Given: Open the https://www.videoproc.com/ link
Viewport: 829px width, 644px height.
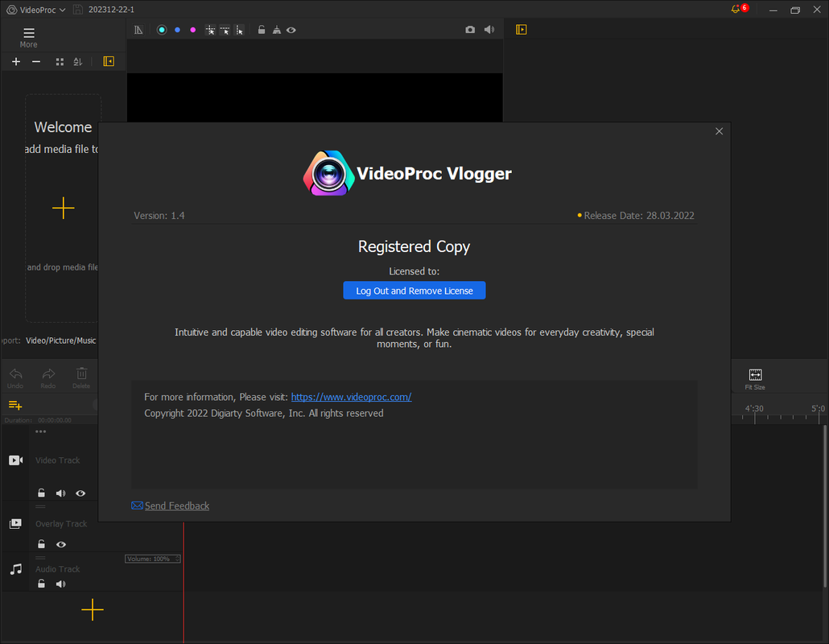Looking at the screenshot, I should [352, 397].
